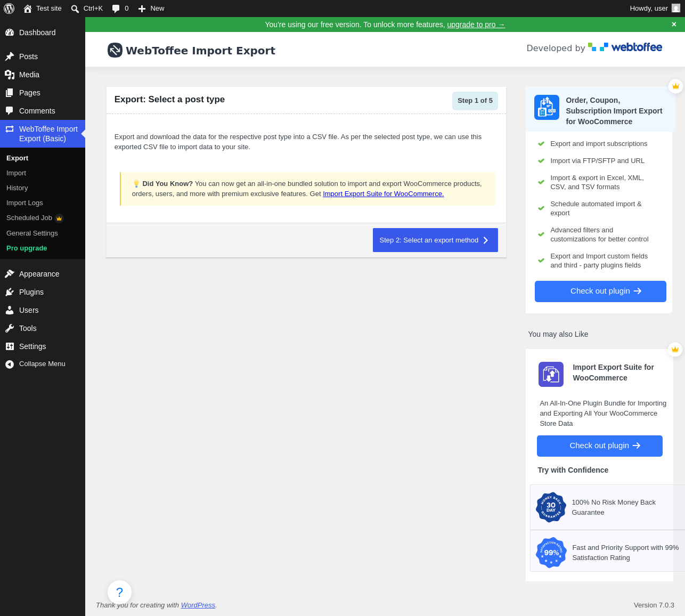Click the Users person icon
The width and height of the screenshot is (685, 616).
10,310
